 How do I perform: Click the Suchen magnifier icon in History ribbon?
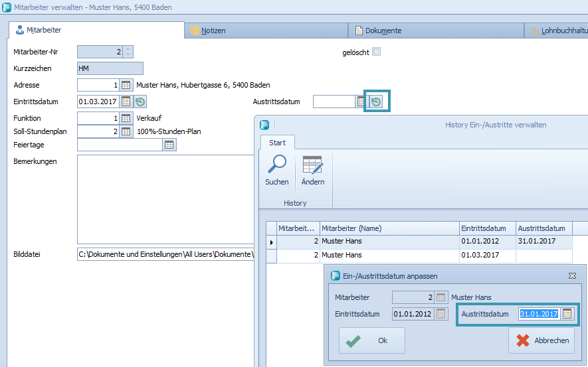click(276, 165)
